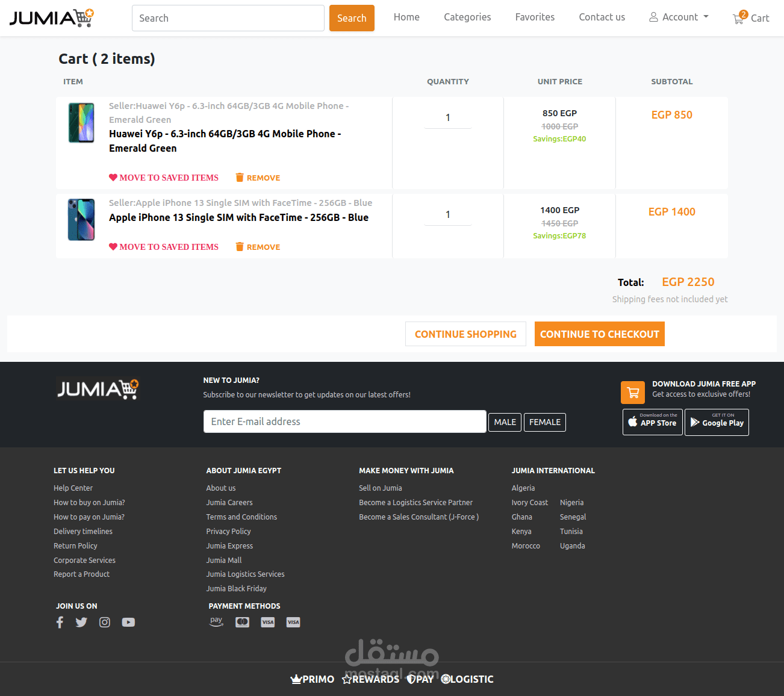Click the Twitter icon under Join Us On
The height and width of the screenshot is (696, 784).
tap(81, 622)
